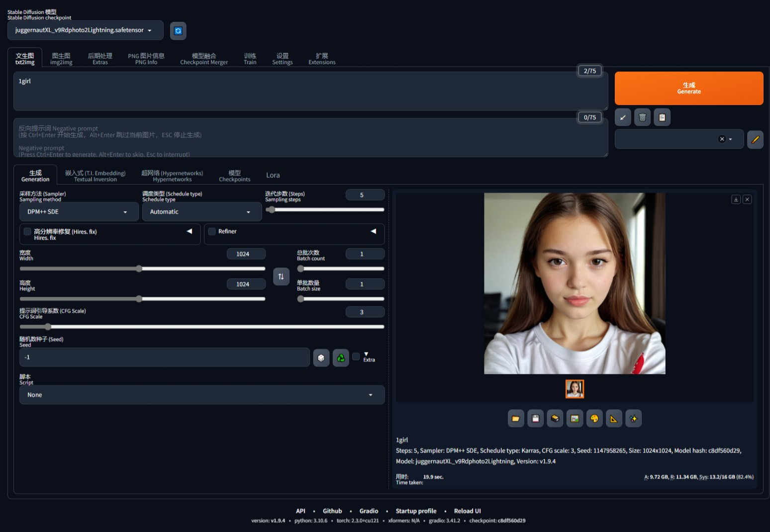Adjust the Sampling steps slider

tap(325, 210)
